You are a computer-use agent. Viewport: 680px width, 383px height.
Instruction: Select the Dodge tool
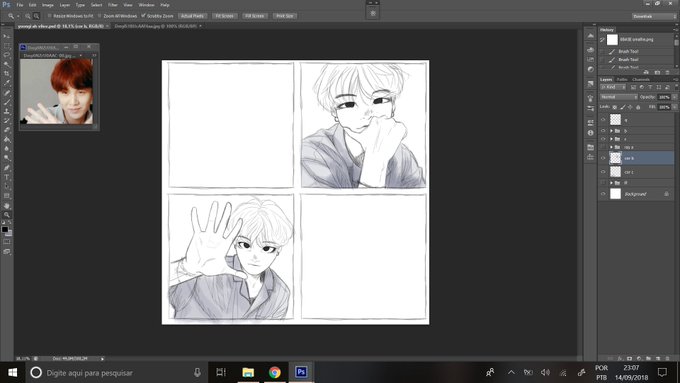point(7,158)
